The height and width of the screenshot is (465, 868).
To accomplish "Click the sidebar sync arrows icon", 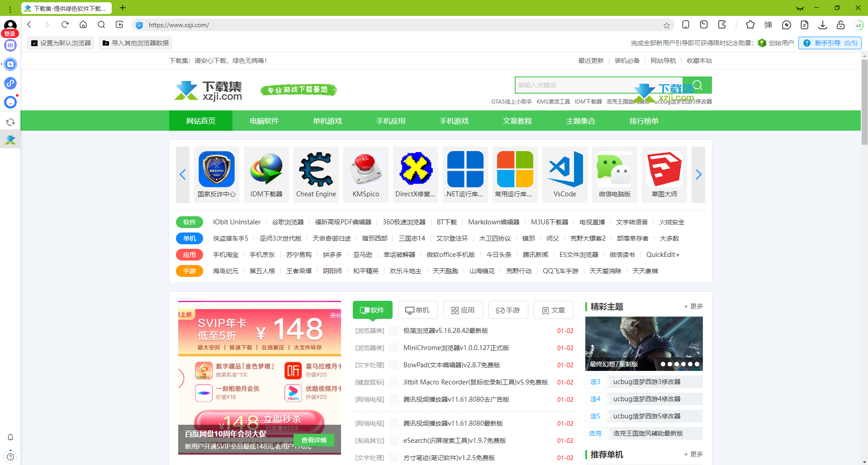I will [10, 122].
